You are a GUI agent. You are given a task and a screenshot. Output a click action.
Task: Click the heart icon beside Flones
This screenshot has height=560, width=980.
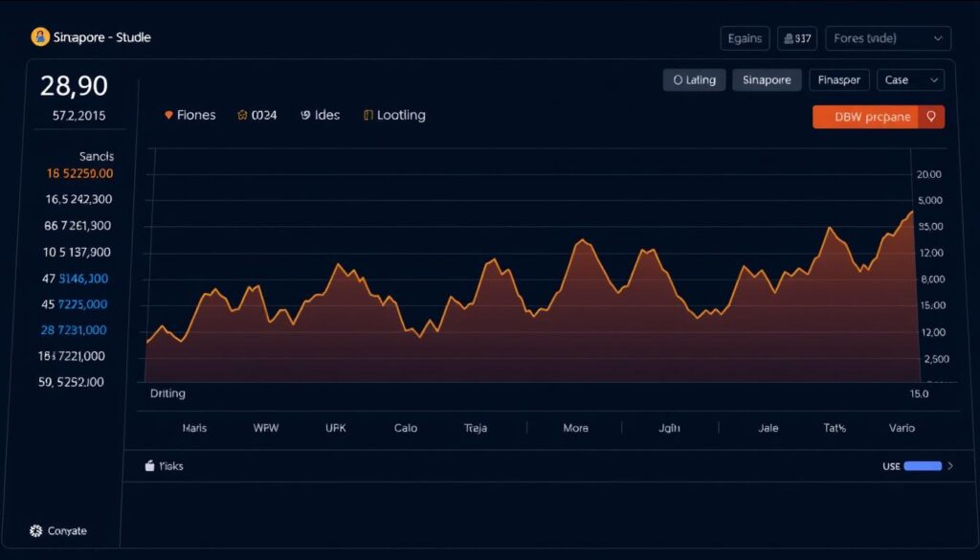169,115
